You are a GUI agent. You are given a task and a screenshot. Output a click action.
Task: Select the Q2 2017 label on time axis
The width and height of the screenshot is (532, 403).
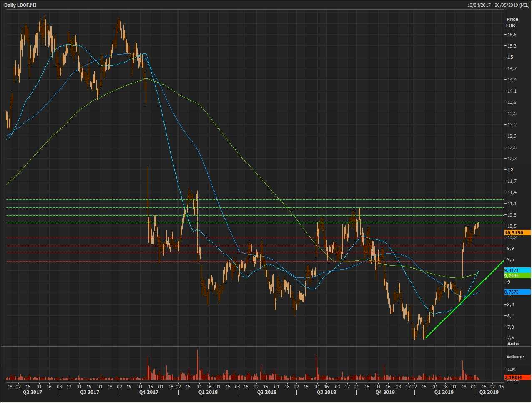pyautogui.click(x=32, y=392)
